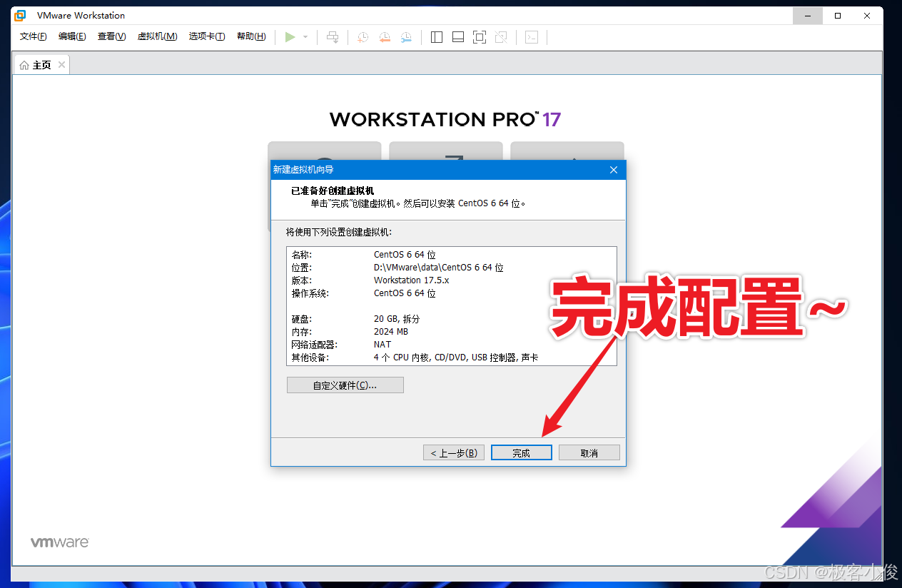This screenshot has height=588, width=902.
Task: Close the 主页 tab with its X
Action: [62, 65]
